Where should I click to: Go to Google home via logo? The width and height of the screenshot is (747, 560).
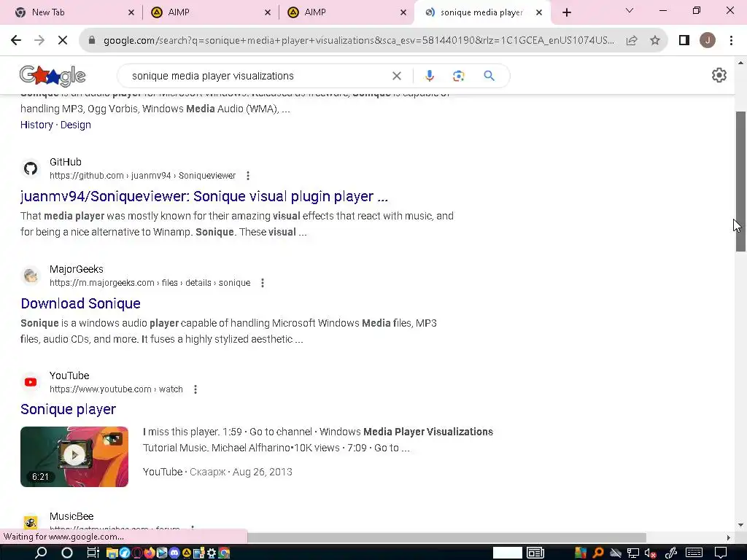coord(53,76)
